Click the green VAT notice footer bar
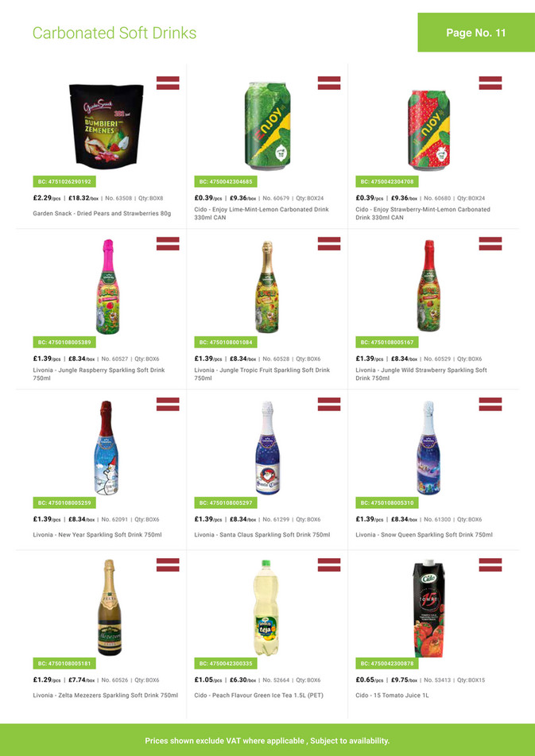The image size is (535, 756). click(267, 739)
